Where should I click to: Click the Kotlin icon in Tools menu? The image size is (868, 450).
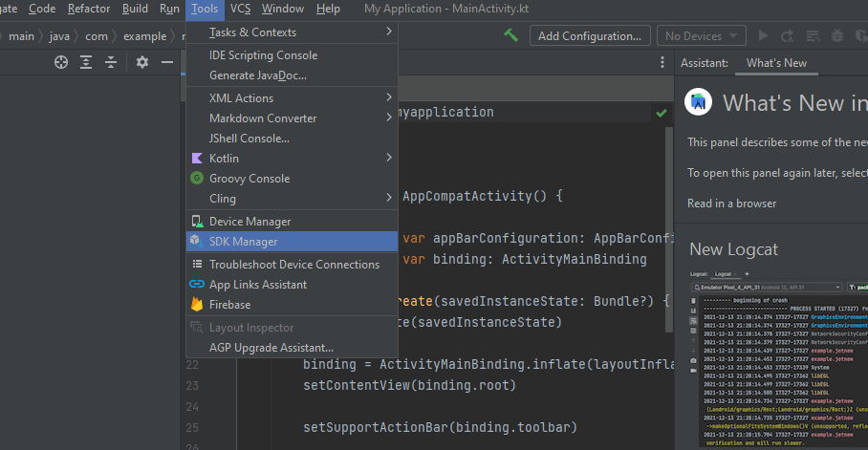[197, 159]
